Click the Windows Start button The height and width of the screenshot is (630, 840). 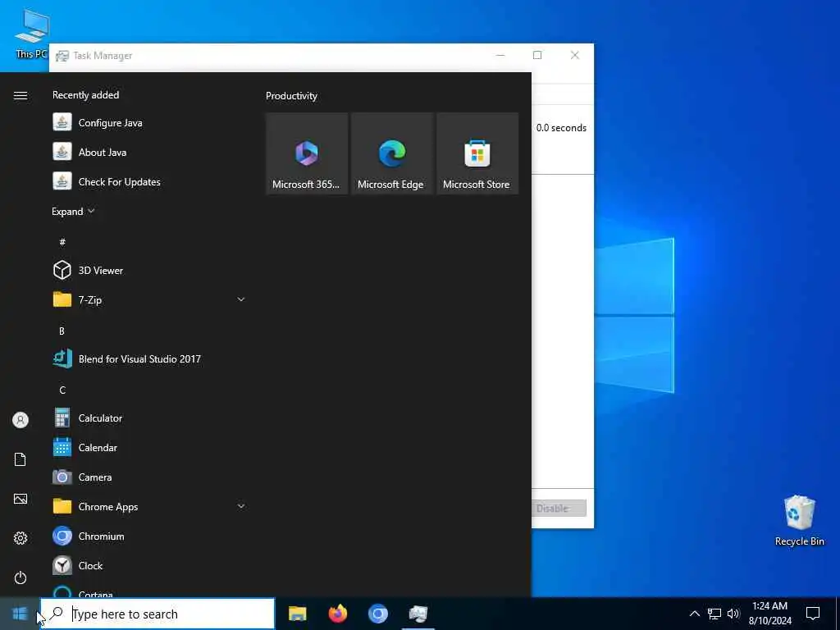click(x=20, y=614)
